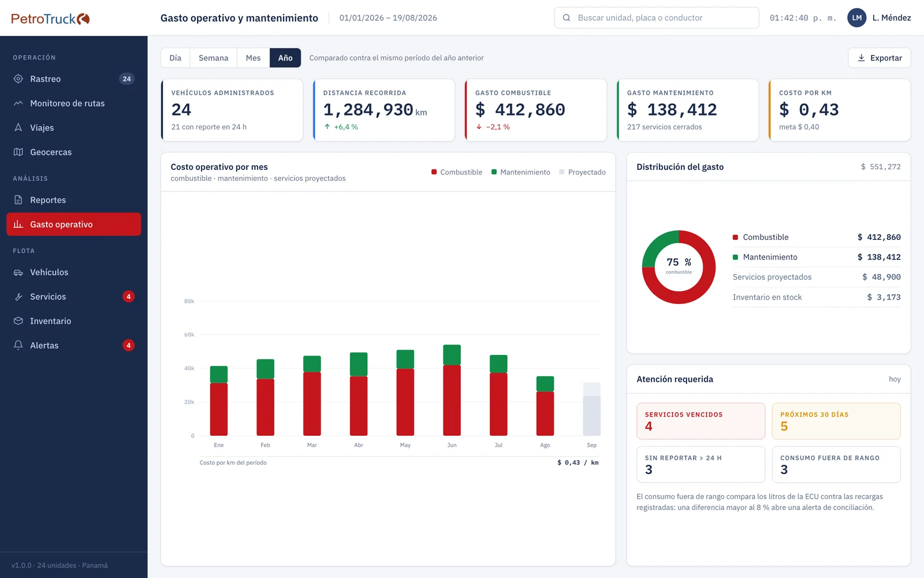Click the search magnifier icon
Screen dimensions: 924x578
point(567,18)
